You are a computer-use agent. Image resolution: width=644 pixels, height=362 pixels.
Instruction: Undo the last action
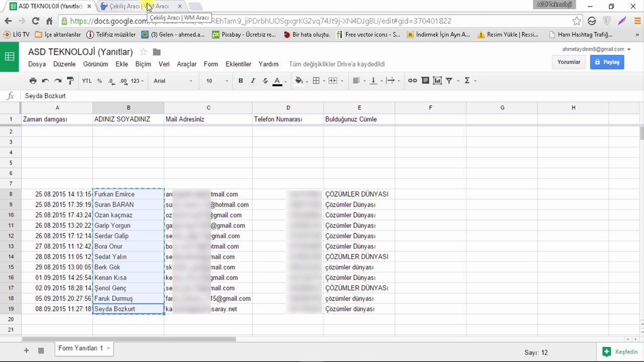tap(45, 80)
